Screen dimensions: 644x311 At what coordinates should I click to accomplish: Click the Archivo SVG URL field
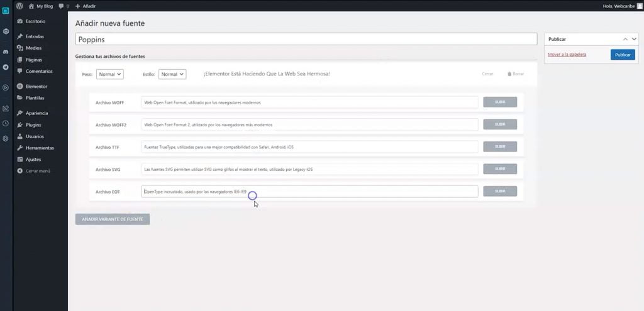309,169
